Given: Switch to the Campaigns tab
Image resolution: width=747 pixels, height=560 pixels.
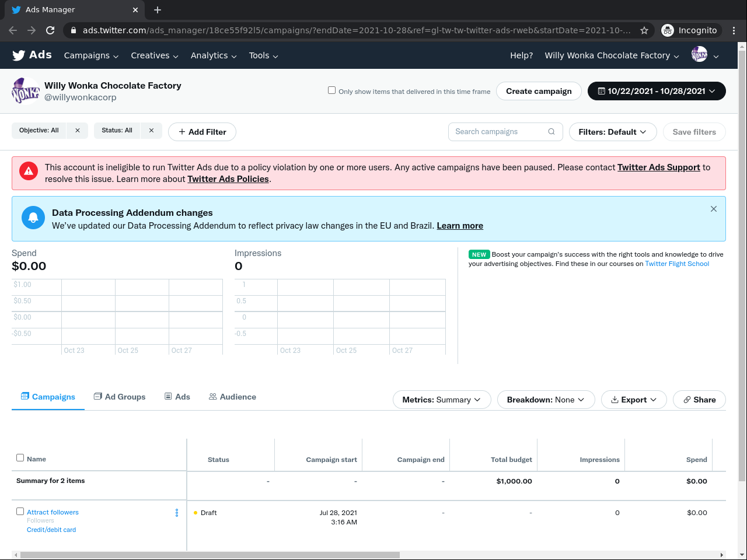Looking at the screenshot, I should [48, 397].
